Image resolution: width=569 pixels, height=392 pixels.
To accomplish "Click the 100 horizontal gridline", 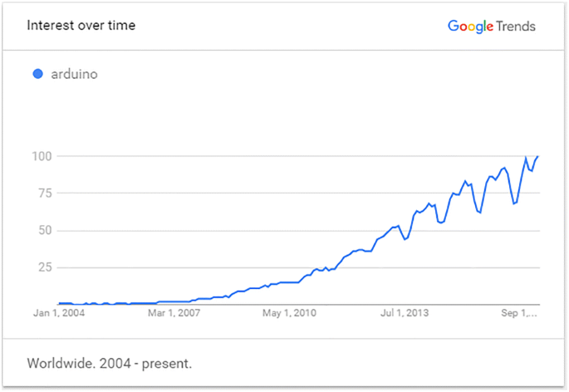I will coord(298,156).
